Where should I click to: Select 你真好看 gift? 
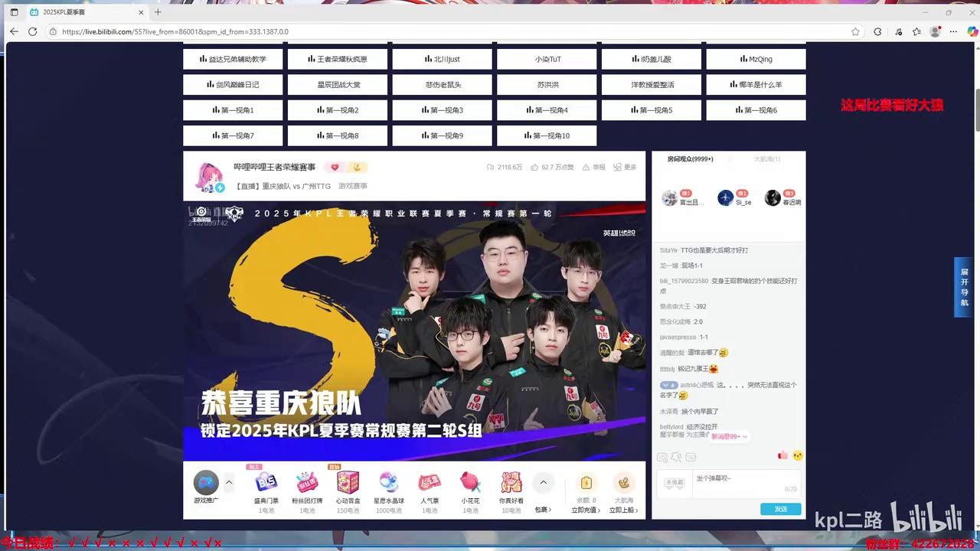pyautogui.click(x=511, y=490)
